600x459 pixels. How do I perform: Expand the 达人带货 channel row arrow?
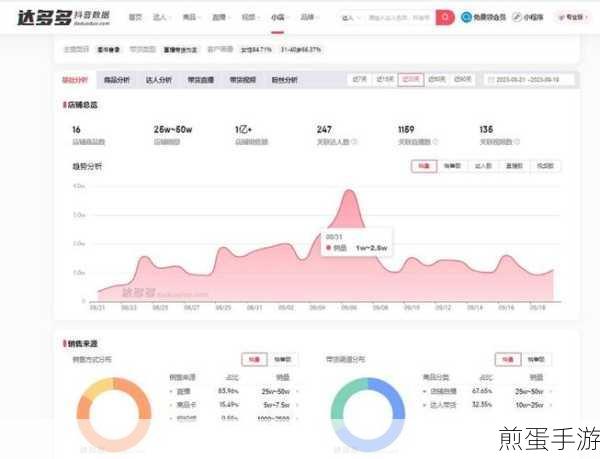[x=551, y=405]
